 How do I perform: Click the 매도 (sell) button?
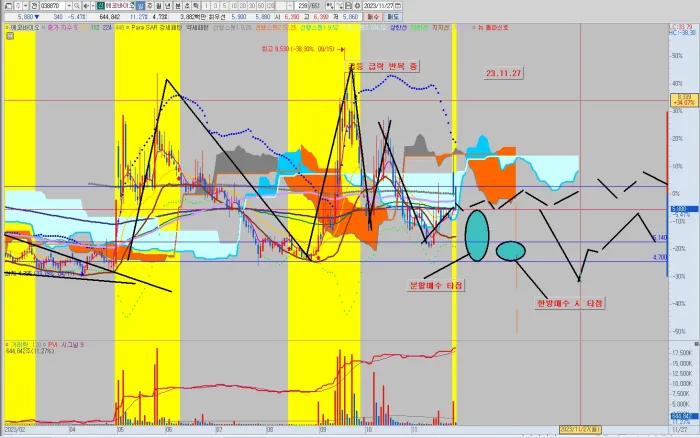393,17
